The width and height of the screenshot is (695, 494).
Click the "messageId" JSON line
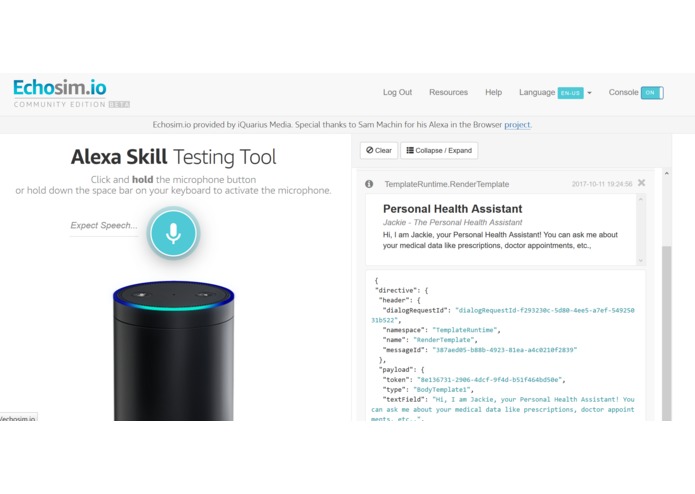480,350
